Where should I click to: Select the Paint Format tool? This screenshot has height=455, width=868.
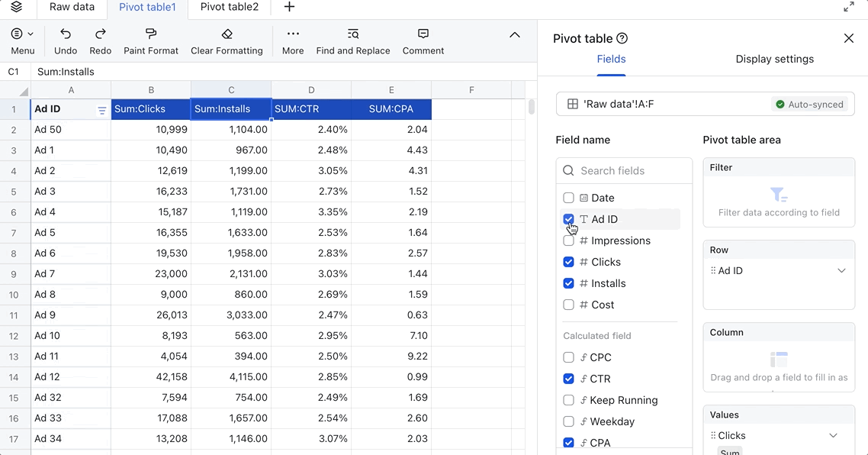(150, 34)
